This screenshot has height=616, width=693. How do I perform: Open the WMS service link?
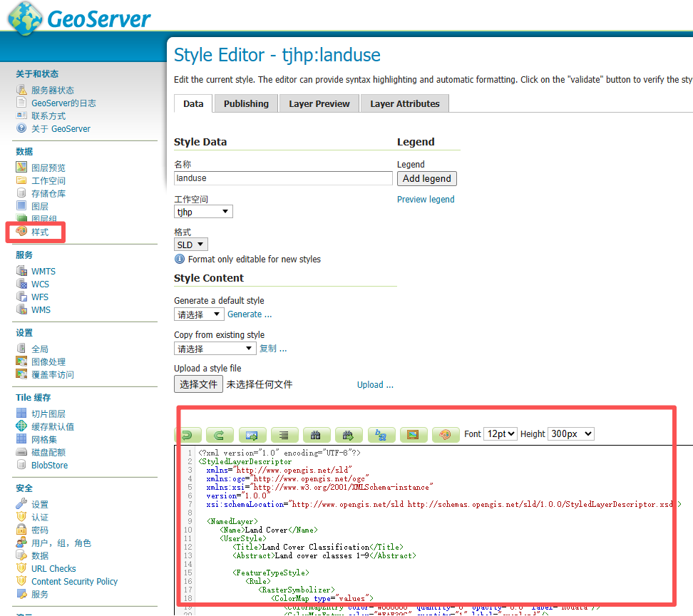pyautogui.click(x=41, y=309)
